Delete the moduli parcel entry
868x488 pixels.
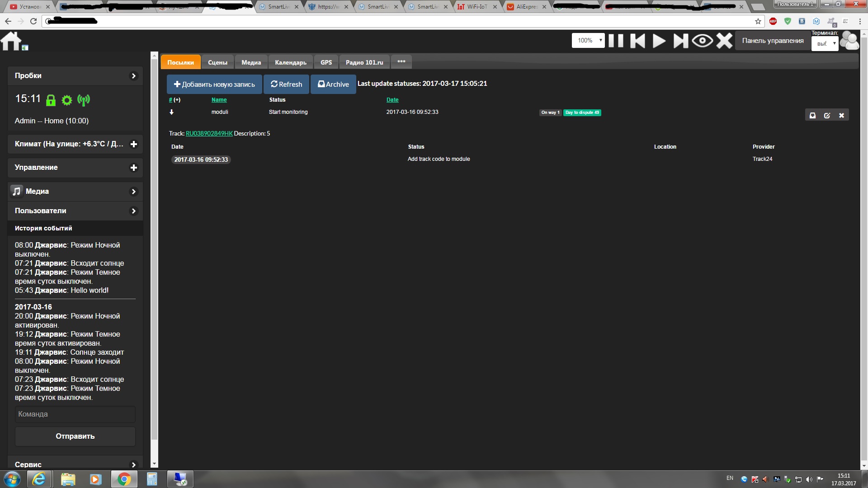[841, 116]
